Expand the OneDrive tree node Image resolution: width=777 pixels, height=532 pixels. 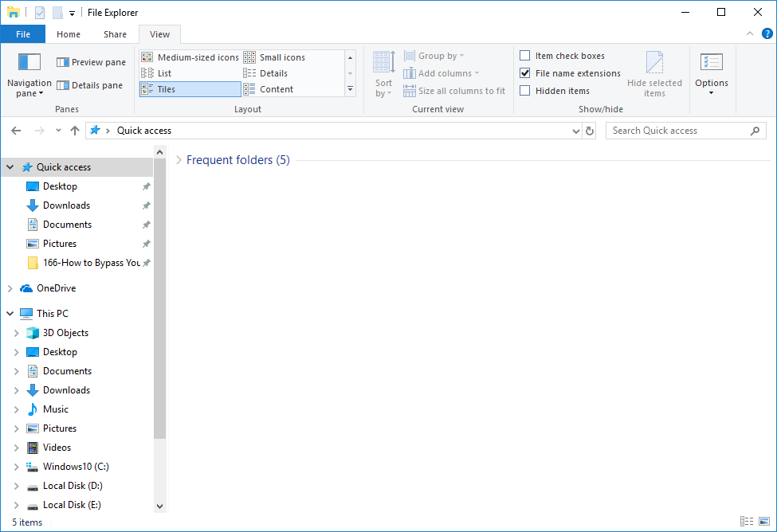coord(10,288)
